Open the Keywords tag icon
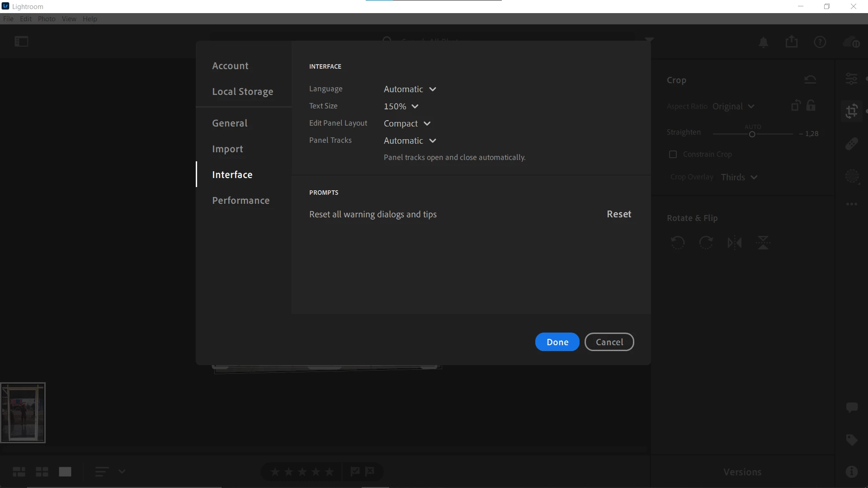The width and height of the screenshot is (868, 488). click(852, 440)
